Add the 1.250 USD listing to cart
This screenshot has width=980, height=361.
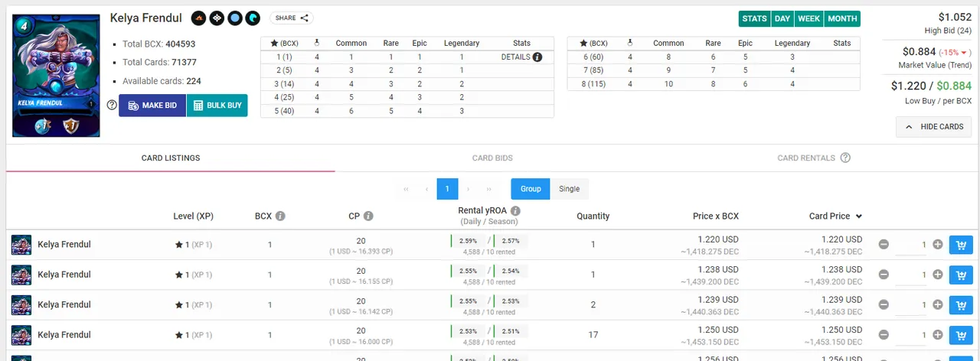(961, 335)
